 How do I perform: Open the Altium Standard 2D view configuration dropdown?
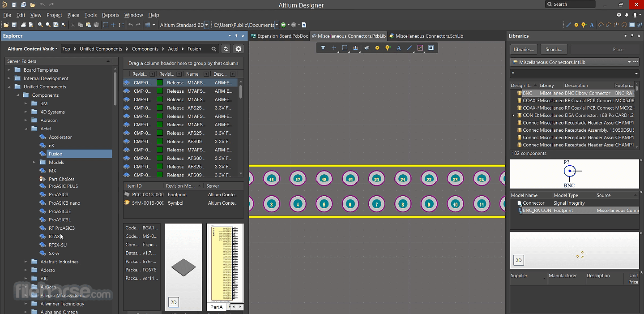click(206, 25)
